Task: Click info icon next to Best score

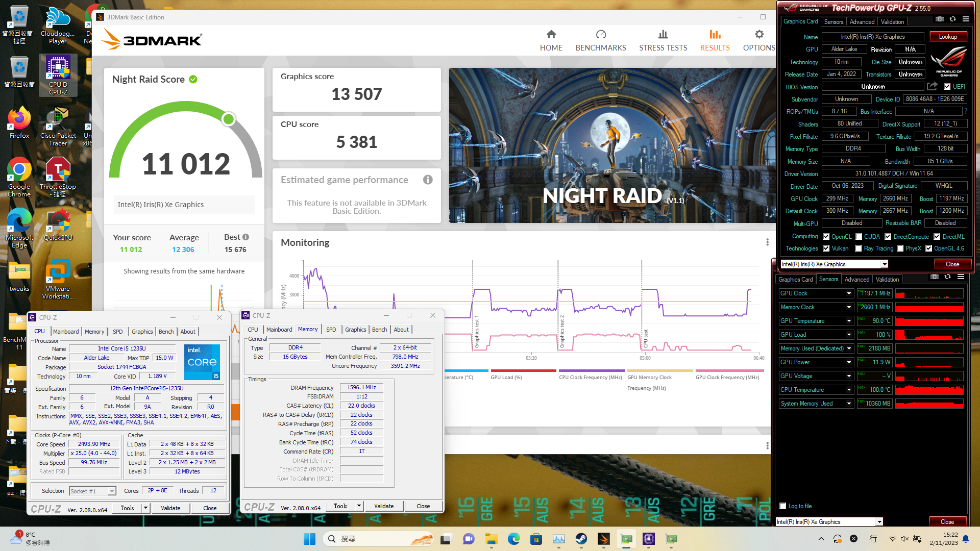Action: point(246,237)
